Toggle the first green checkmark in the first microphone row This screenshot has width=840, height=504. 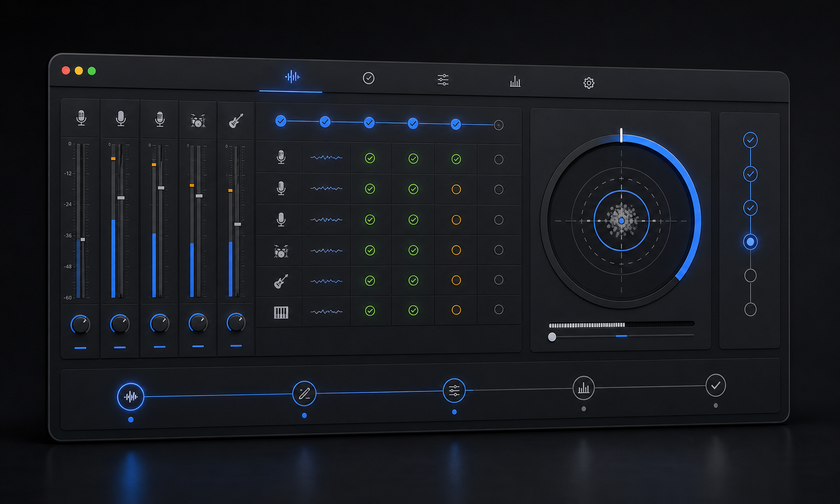click(370, 158)
